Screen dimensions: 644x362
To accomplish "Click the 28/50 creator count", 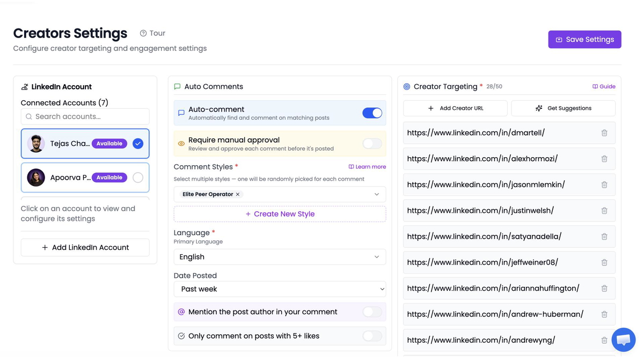I will pyautogui.click(x=494, y=86).
